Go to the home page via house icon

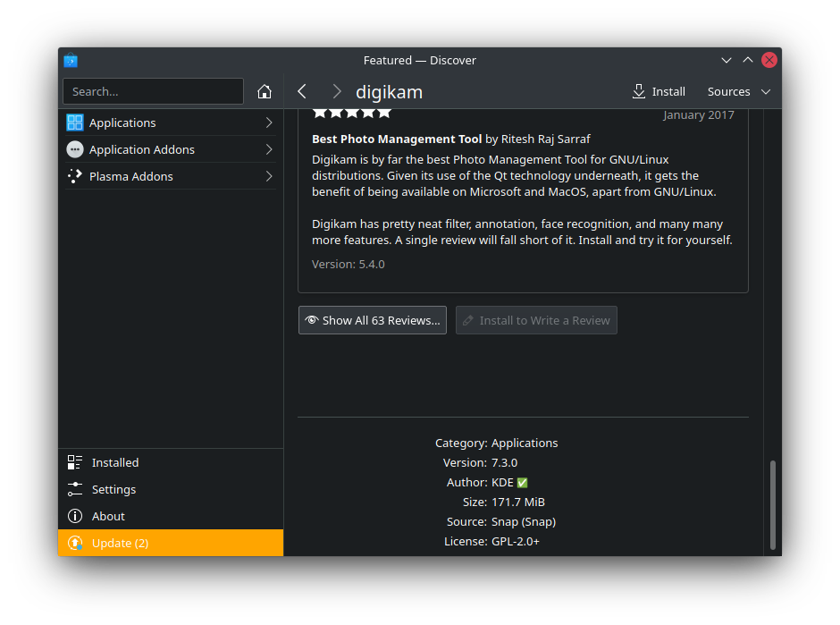click(x=265, y=92)
